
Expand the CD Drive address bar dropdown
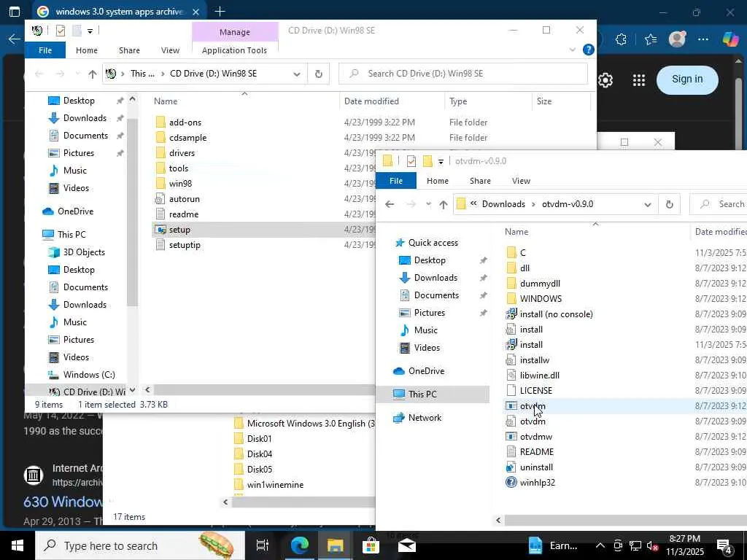[x=297, y=74]
